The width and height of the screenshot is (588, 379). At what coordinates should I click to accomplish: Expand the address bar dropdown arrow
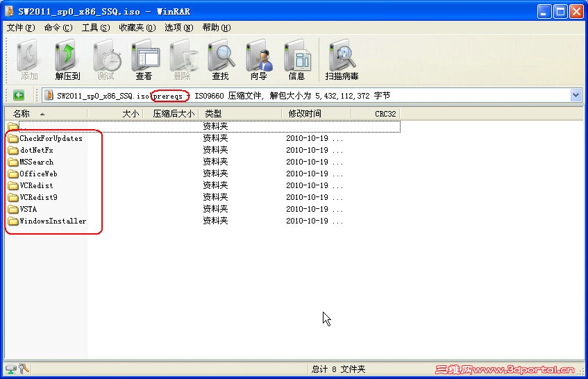[576, 96]
